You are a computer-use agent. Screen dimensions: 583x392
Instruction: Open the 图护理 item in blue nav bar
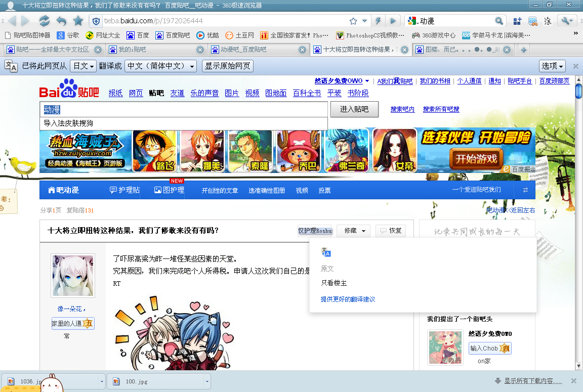point(169,190)
